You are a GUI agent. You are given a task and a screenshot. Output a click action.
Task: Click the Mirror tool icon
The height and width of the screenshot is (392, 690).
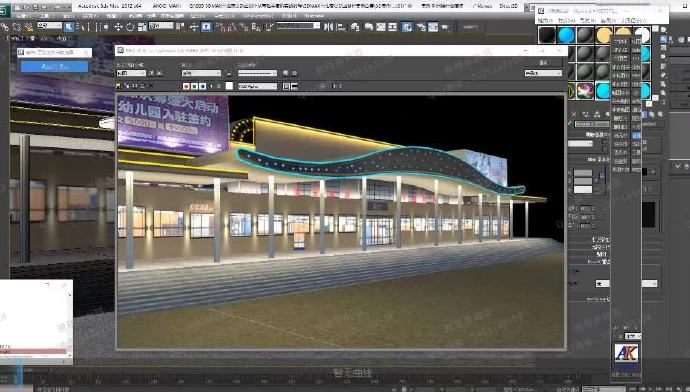329,27
